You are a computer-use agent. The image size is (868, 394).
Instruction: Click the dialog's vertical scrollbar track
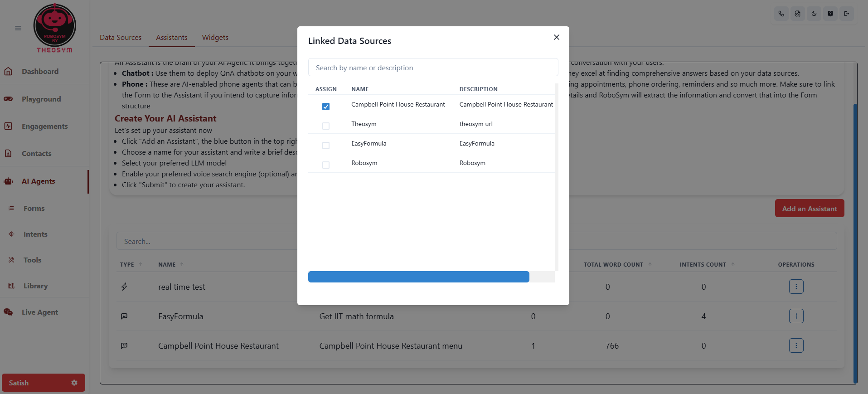point(557,177)
